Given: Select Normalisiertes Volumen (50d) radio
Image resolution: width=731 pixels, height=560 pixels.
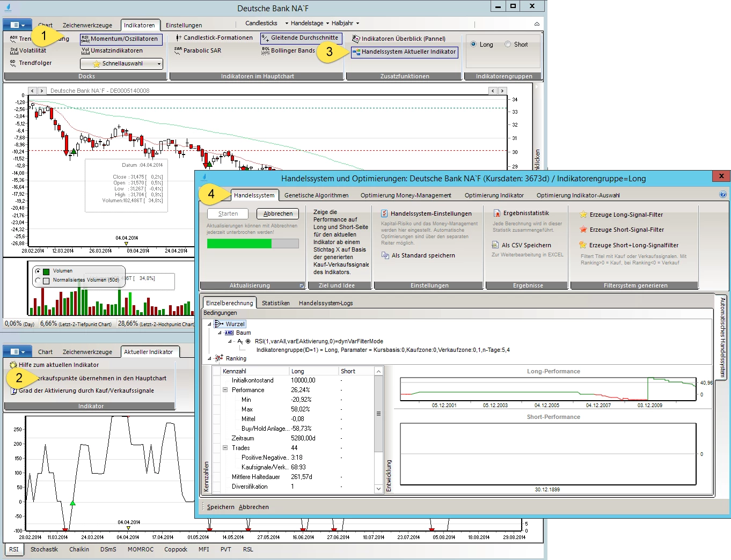Looking at the screenshot, I should tap(38, 280).
